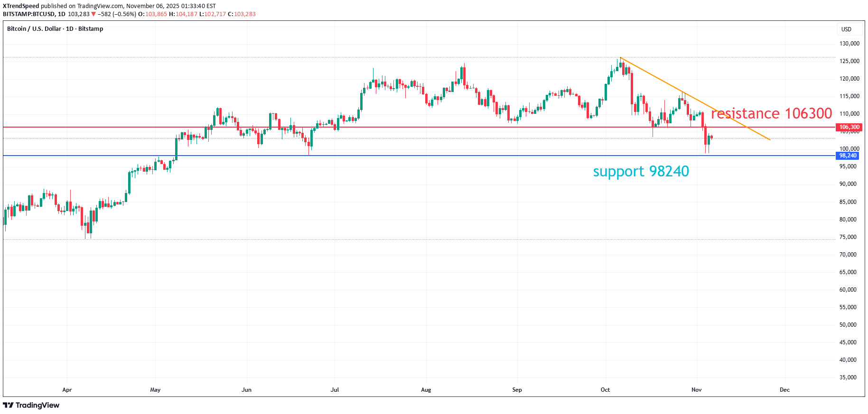Viewport: 868px width, 414px height.
Task: Click the Jul label on time axis
Action: tap(335, 390)
